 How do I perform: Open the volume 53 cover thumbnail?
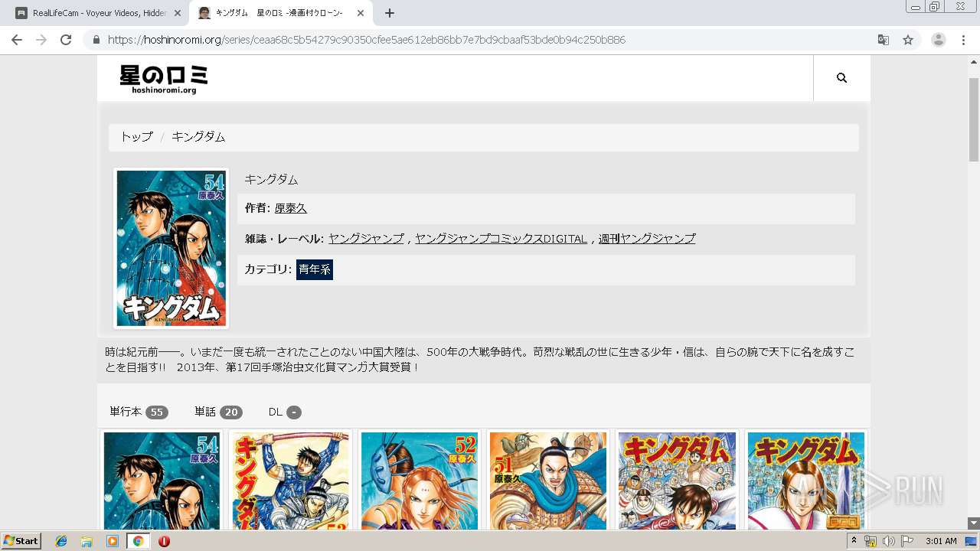click(291, 481)
